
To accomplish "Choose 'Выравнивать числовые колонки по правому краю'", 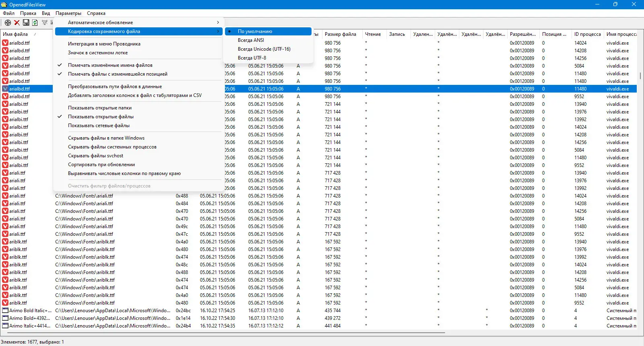I will tap(139, 173).
